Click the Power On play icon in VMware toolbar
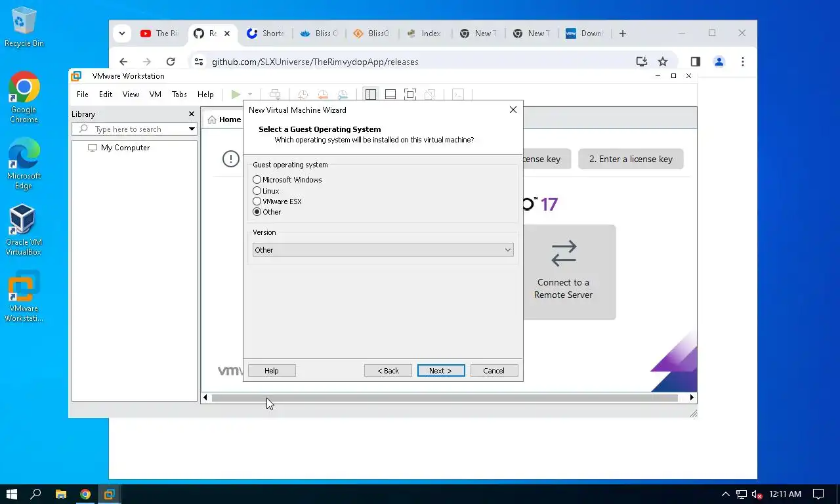This screenshot has height=504, width=840. (x=236, y=94)
